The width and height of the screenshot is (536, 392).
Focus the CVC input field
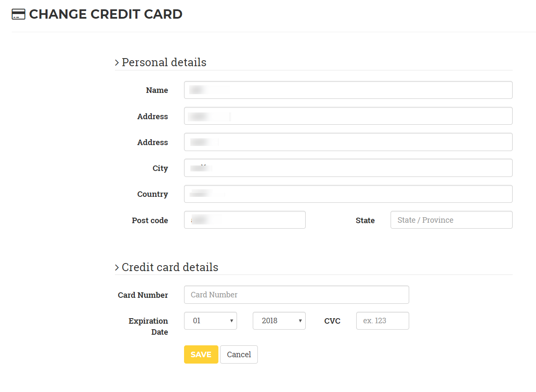click(382, 321)
